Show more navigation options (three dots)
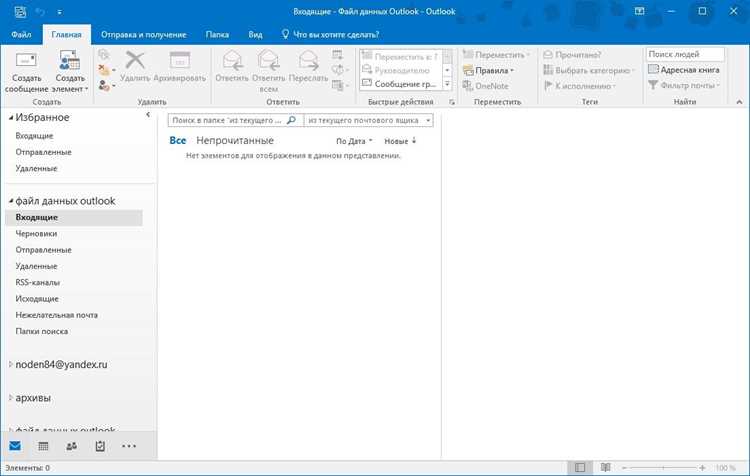Viewport: 750px width, 476px height. (x=129, y=446)
